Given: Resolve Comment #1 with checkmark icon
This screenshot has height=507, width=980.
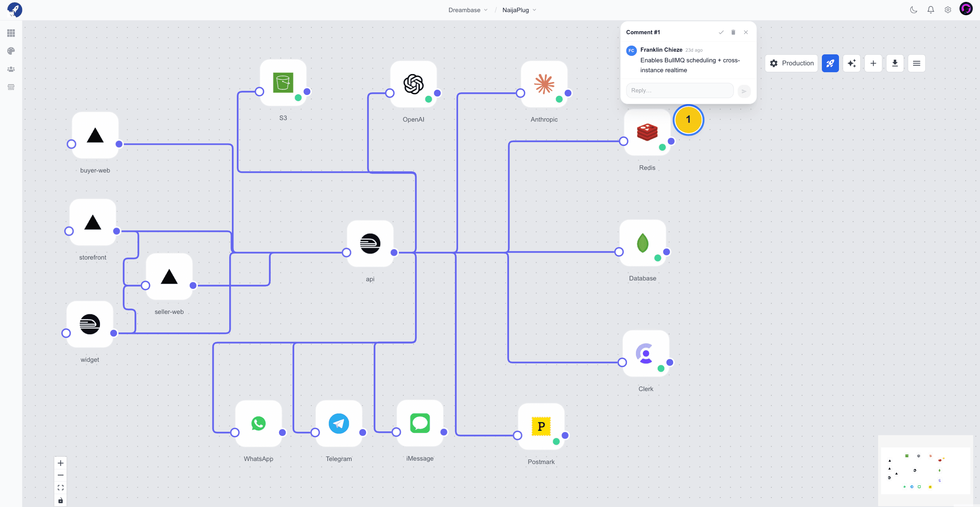Looking at the screenshot, I should [x=721, y=32].
